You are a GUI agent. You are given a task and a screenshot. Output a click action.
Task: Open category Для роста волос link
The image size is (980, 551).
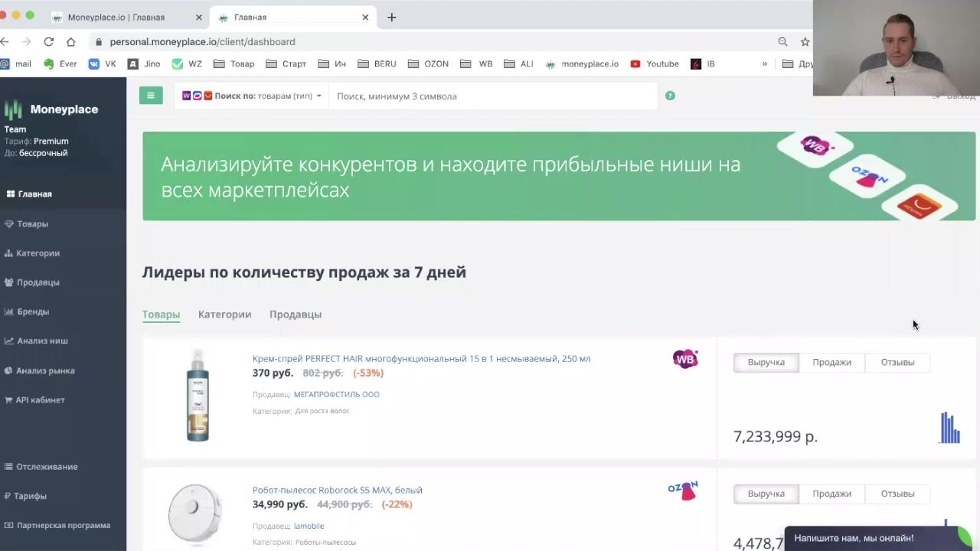coord(322,411)
